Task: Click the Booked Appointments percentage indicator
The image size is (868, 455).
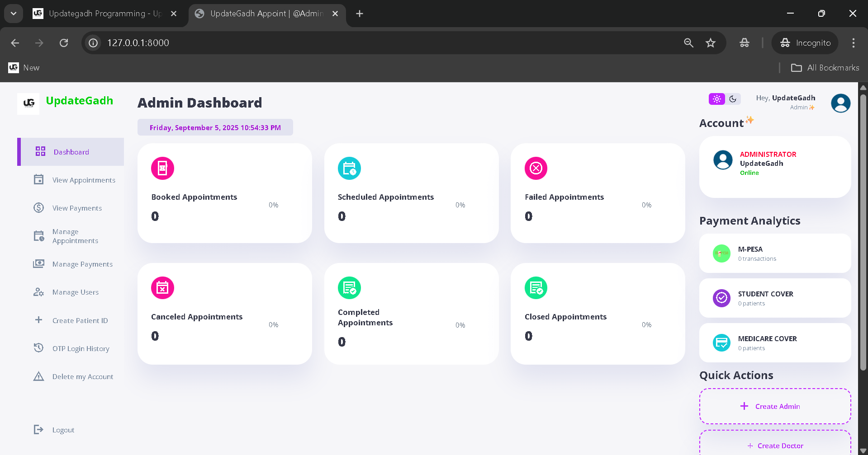Action: pyautogui.click(x=273, y=205)
